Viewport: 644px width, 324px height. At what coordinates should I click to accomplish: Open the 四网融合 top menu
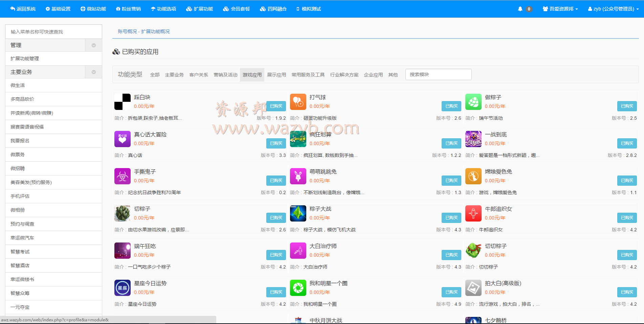point(273,9)
